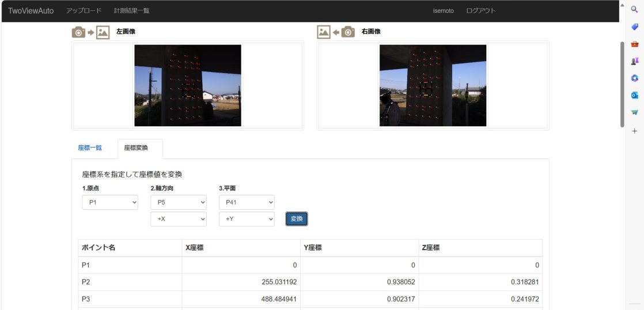Image resolution: width=644 pixels, height=310 pixels.
Task: Click the picture icon beside 左画像
Action: point(103,32)
